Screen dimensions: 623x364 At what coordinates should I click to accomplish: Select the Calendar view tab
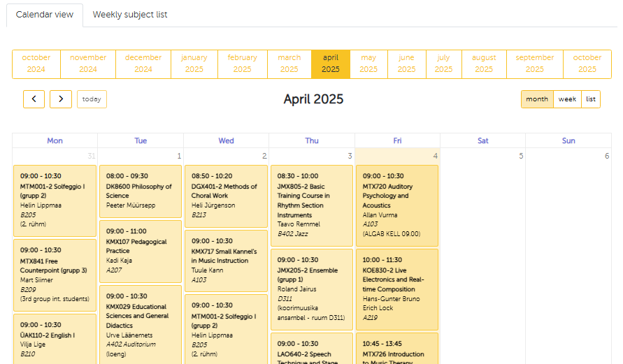pos(44,15)
